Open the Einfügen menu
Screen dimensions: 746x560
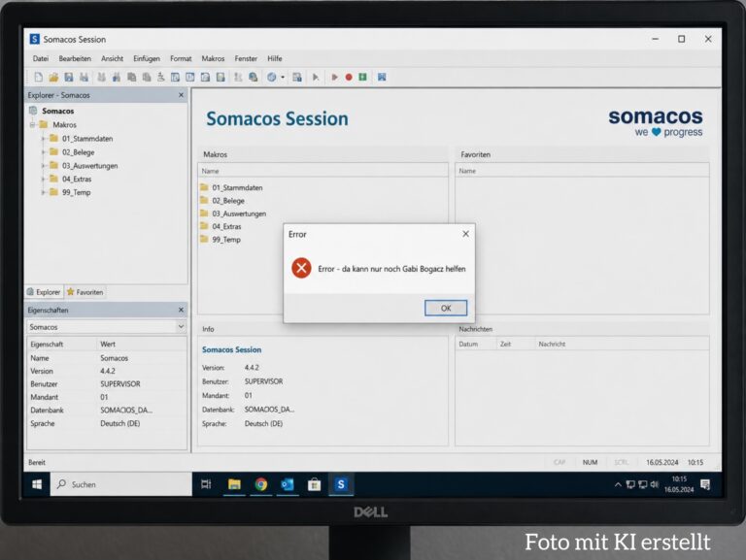pyautogui.click(x=147, y=58)
